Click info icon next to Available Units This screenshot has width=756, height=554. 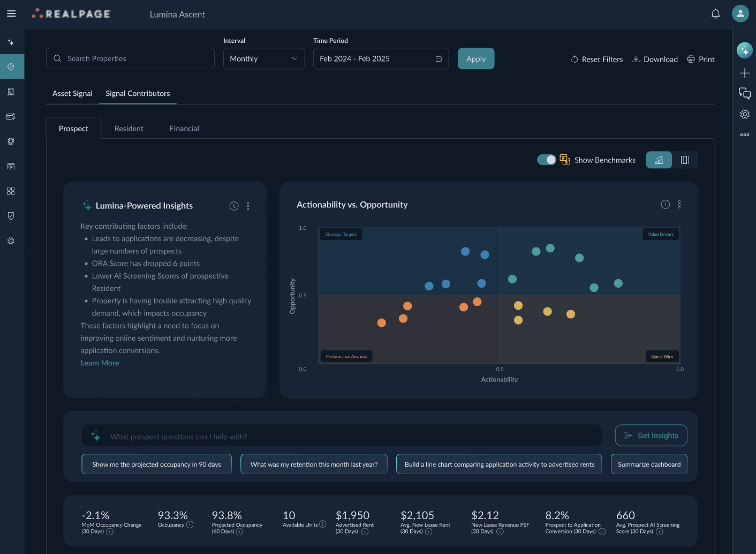click(323, 524)
